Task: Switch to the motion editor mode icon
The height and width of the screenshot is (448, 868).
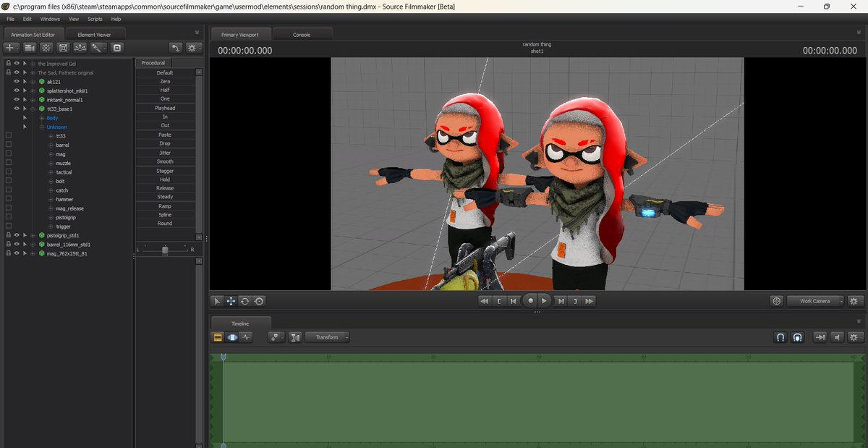Action: pos(232,337)
